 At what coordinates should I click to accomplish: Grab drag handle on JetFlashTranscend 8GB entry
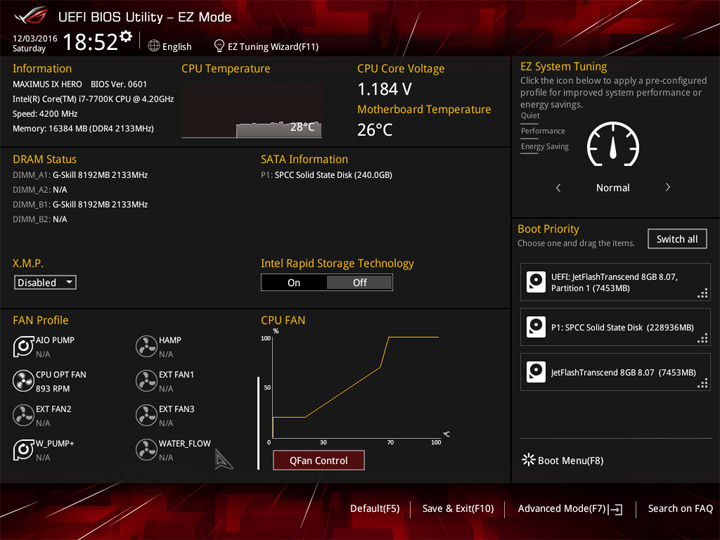pos(703,383)
